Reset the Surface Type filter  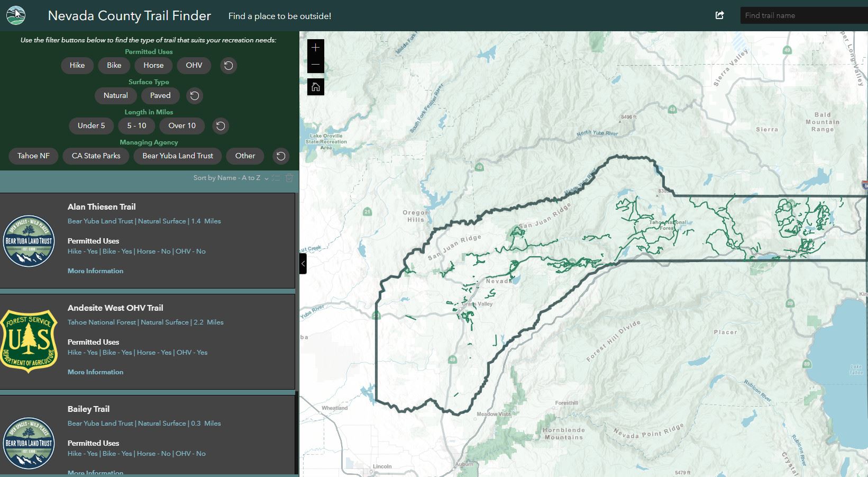[194, 96]
